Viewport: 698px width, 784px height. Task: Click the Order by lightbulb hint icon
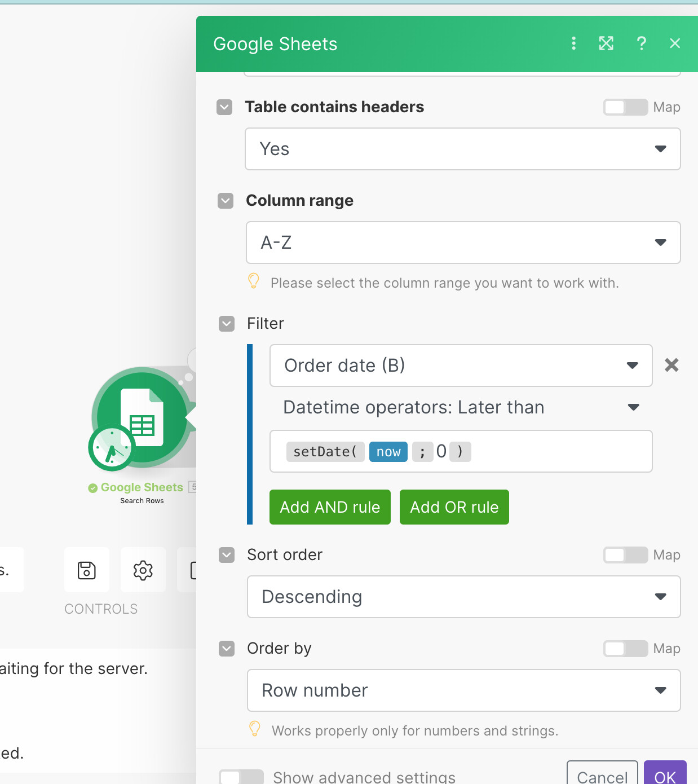click(255, 729)
